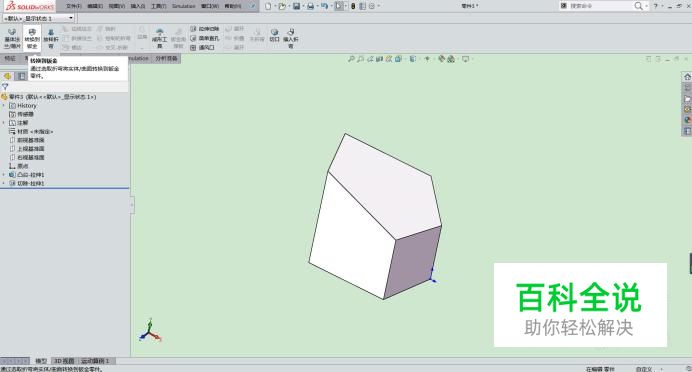Open the 插入 Insert menu
The image size is (692, 372).
[x=138, y=6]
